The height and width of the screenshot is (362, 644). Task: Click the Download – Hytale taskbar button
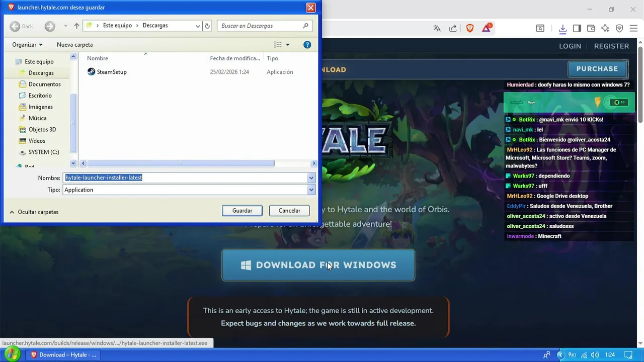pos(63,355)
